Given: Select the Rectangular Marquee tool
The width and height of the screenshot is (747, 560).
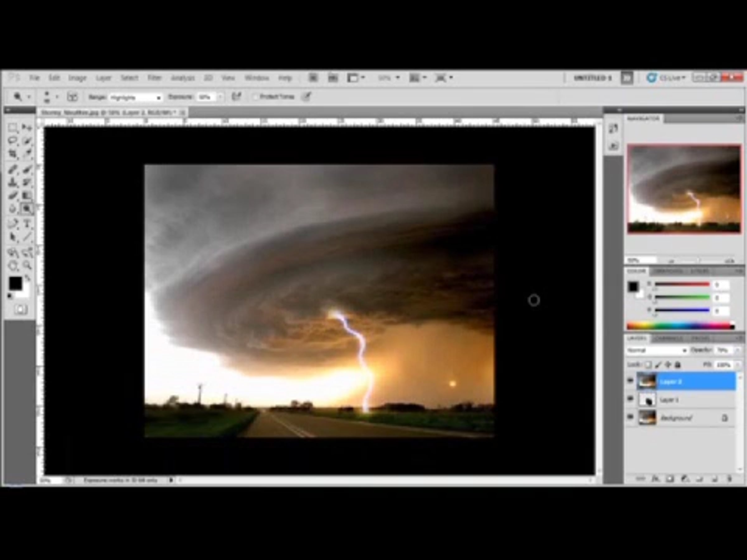Looking at the screenshot, I should coord(12,128).
